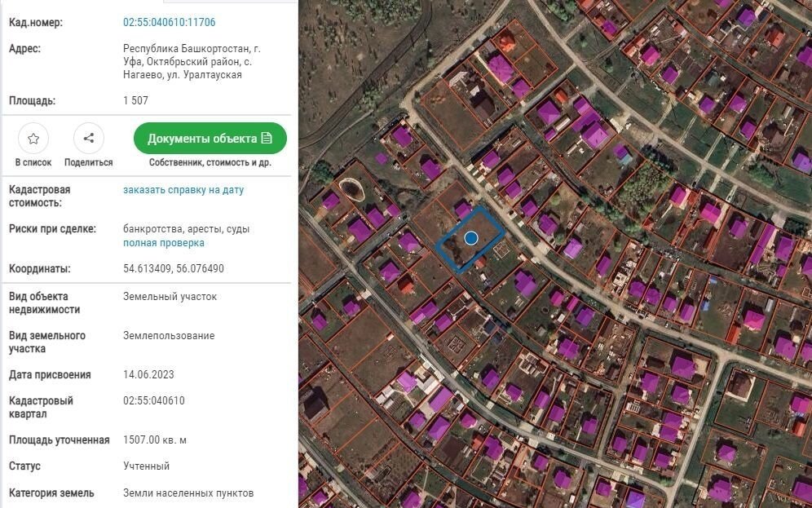Click заказать справку на дату link
This screenshot has height=508, width=812.
point(183,190)
